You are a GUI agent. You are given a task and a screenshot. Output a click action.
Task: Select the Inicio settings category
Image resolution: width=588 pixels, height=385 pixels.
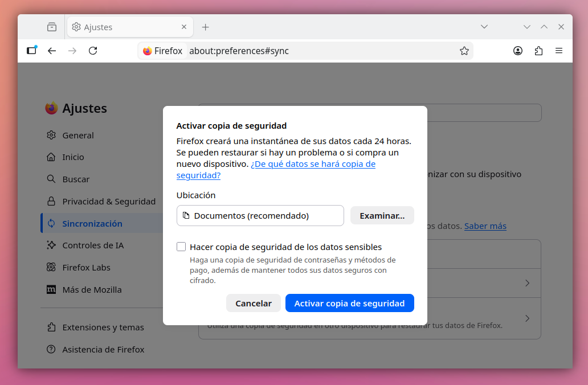pyautogui.click(x=102, y=157)
